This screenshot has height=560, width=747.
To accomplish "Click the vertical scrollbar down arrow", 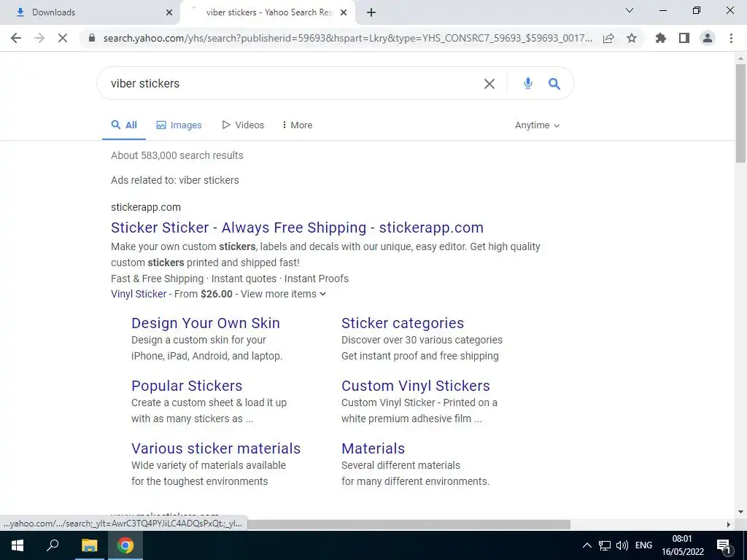I will pos(740,512).
